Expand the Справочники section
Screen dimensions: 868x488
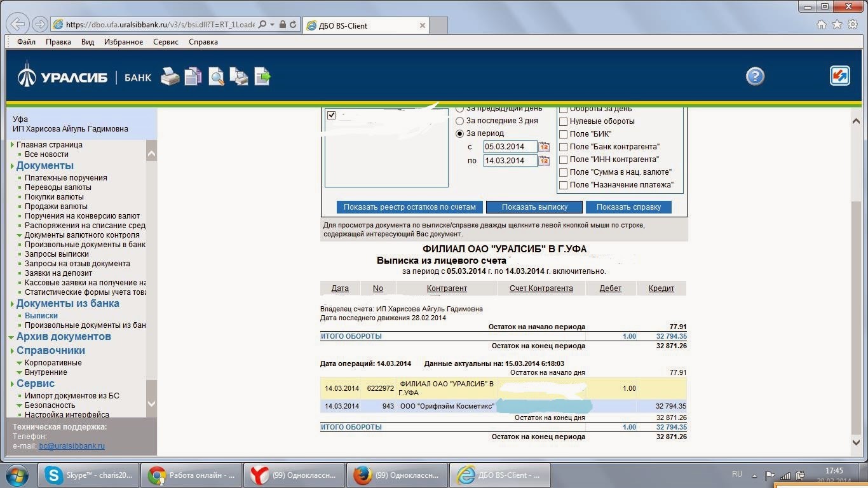pos(12,351)
